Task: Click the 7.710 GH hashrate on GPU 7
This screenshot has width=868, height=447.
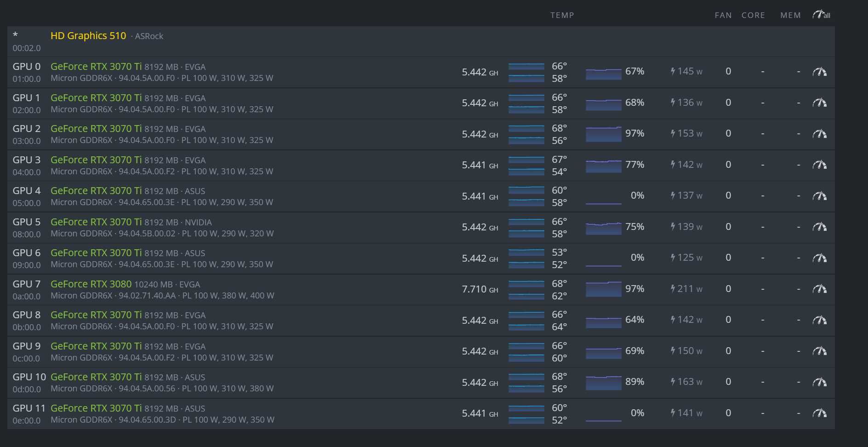Action: click(480, 289)
